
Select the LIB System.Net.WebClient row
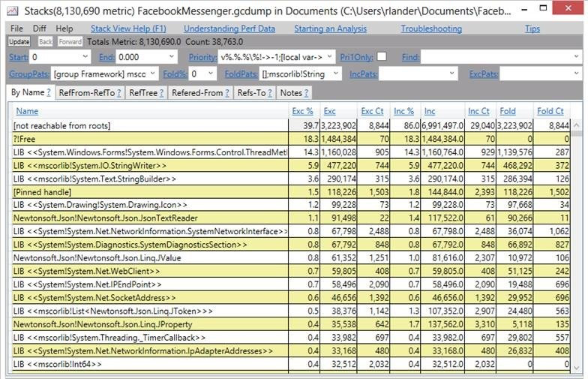click(291, 271)
